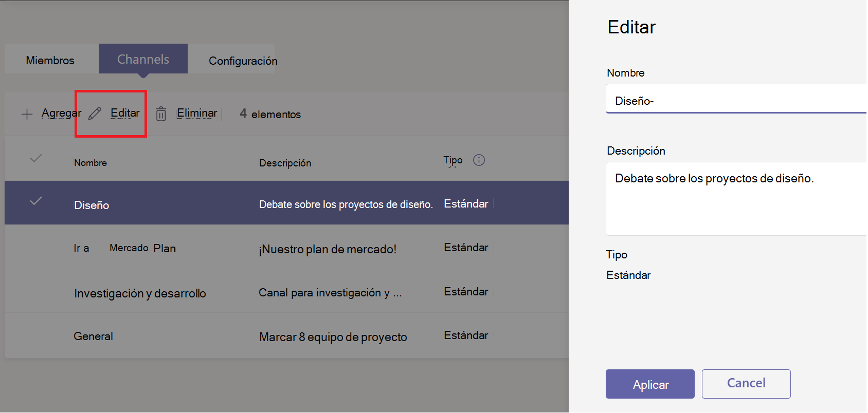The height and width of the screenshot is (413, 868).
Task: Select the Channels tab
Action: click(x=143, y=59)
